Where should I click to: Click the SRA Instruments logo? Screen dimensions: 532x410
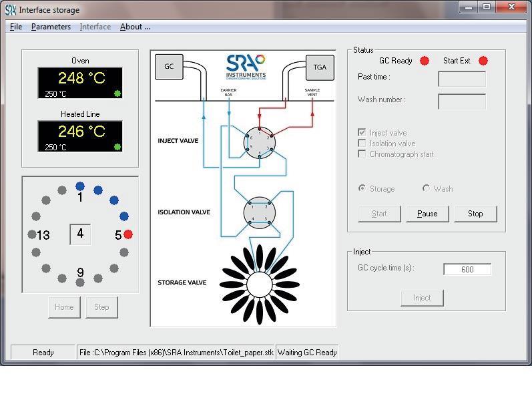[246, 66]
